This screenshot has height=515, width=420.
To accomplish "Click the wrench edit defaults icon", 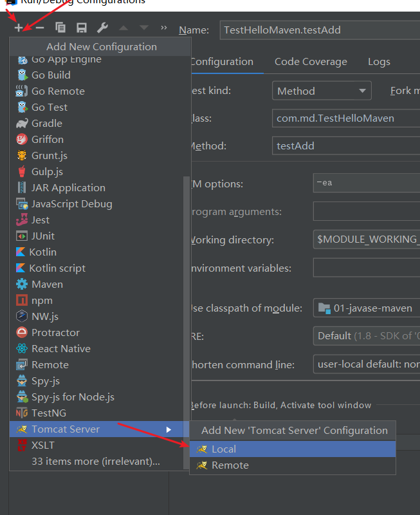I will coord(102,28).
